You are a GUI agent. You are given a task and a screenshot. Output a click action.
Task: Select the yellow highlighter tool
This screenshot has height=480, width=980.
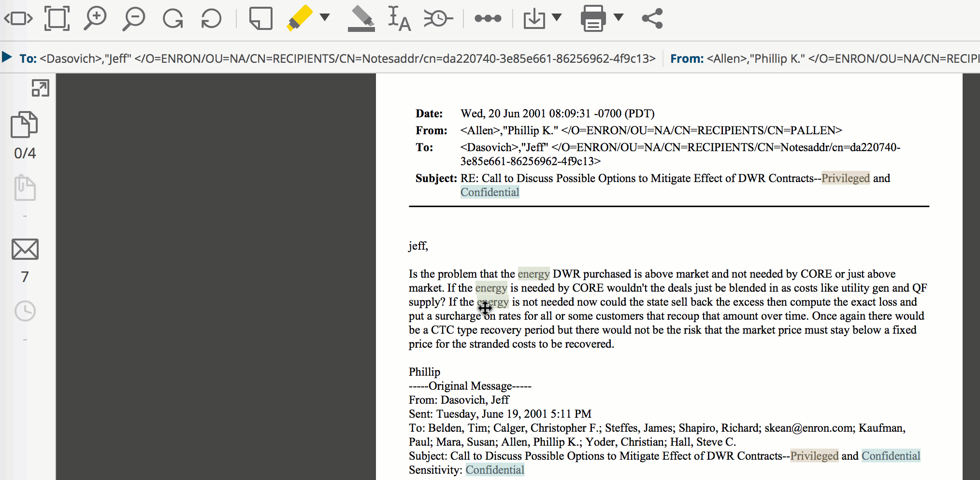click(x=300, y=18)
